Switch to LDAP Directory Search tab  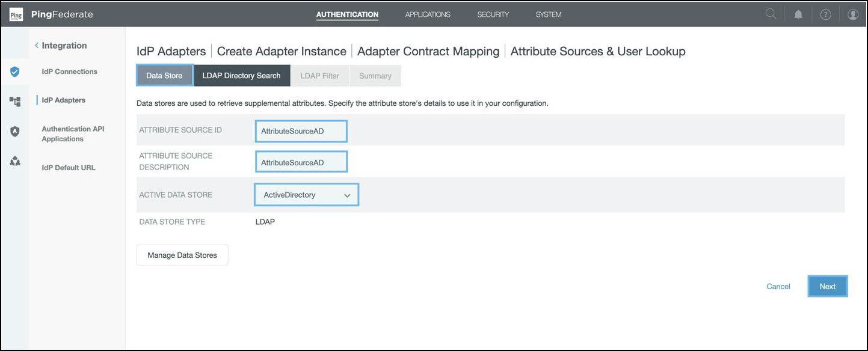tap(241, 76)
